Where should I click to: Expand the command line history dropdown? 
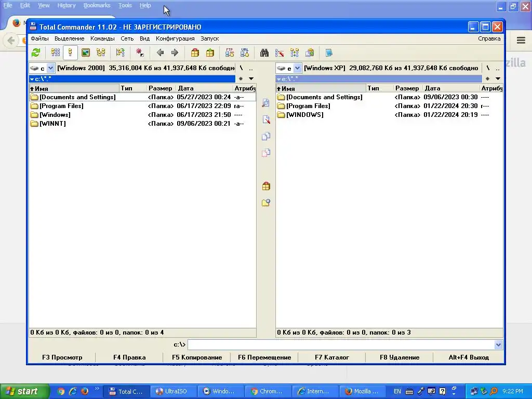click(498, 345)
